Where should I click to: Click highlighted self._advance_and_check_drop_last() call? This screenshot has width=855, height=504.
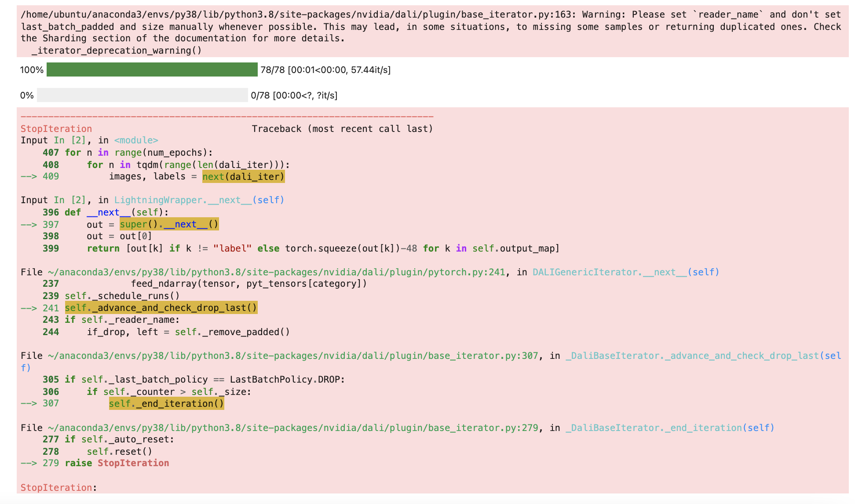coord(161,307)
